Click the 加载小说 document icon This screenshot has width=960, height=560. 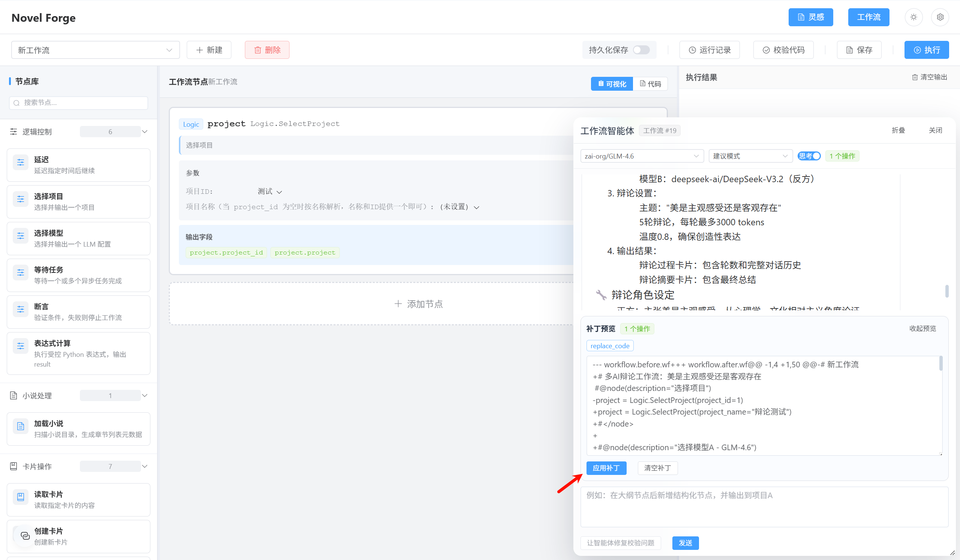click(21, 427)
